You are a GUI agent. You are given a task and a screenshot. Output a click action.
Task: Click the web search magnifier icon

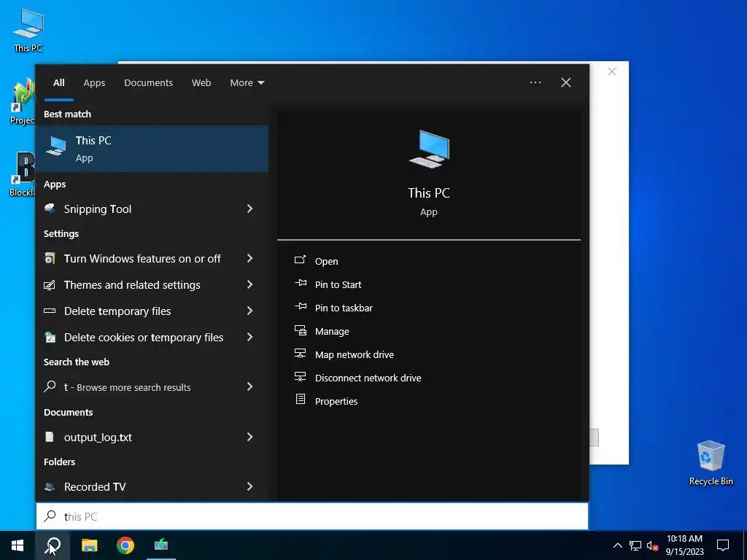click(x=50, y=386)
